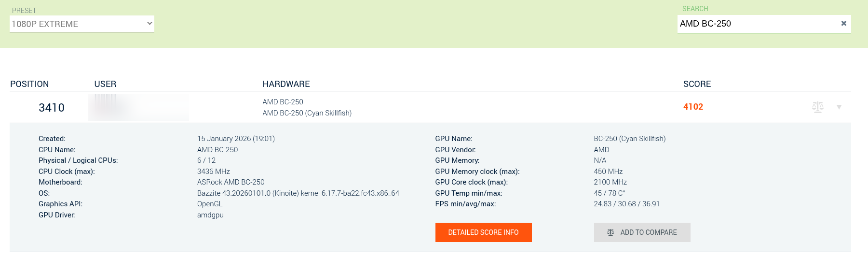Click ADD TO COMPARE button
This screenshot has width=868, height=258.
[x=642, y=232]
